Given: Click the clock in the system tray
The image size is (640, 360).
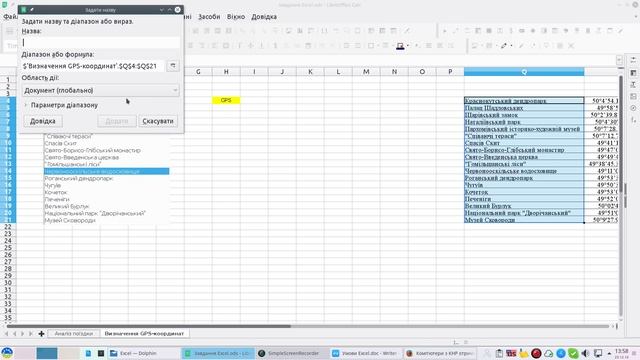Looking at the screenshot, I should 621,353.
